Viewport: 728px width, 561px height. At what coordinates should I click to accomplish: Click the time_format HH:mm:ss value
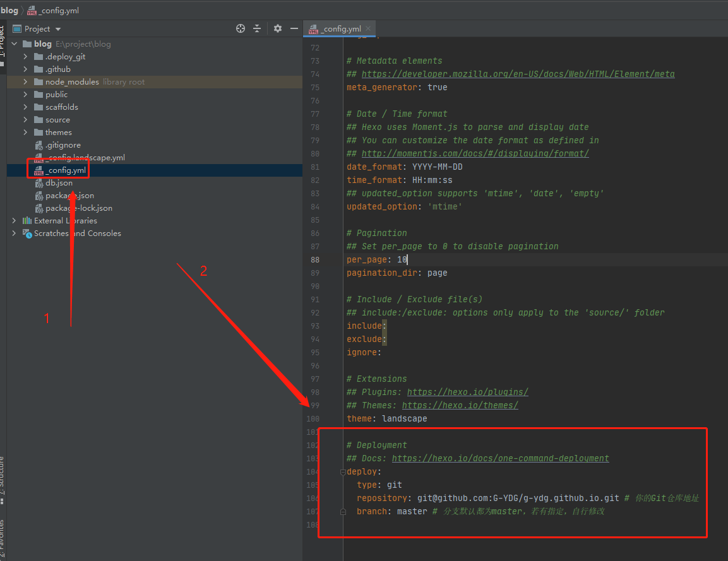(433, 180)
